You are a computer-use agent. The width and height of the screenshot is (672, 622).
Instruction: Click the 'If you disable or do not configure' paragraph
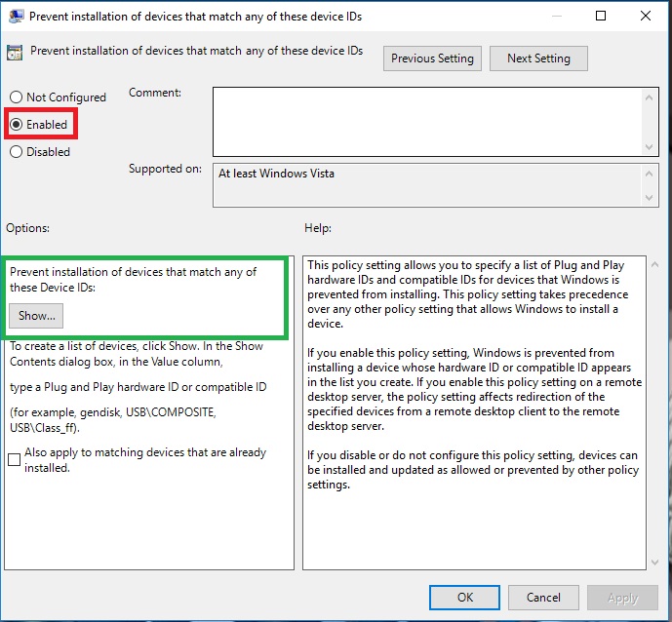tap(473, 470)
